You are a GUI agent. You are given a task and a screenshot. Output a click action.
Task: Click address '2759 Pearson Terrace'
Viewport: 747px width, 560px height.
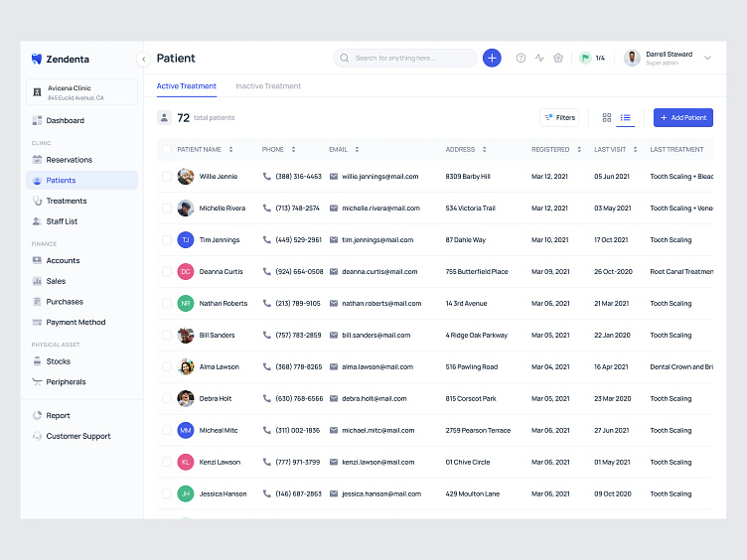[x=478, y=431]
